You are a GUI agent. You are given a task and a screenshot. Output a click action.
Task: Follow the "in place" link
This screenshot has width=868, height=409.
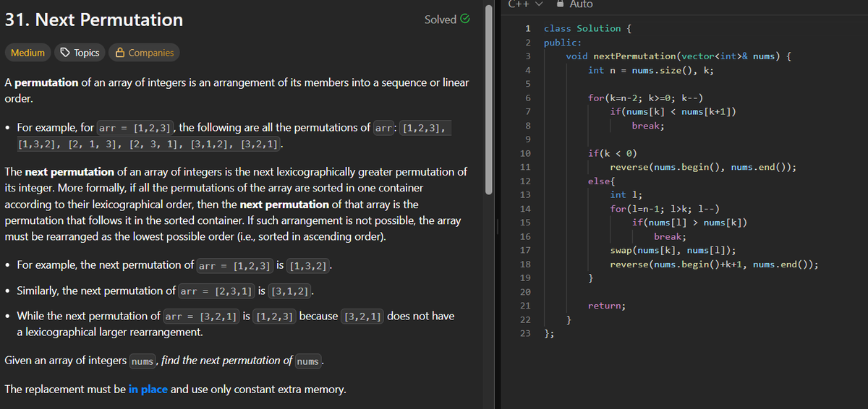tap(148, 389)
